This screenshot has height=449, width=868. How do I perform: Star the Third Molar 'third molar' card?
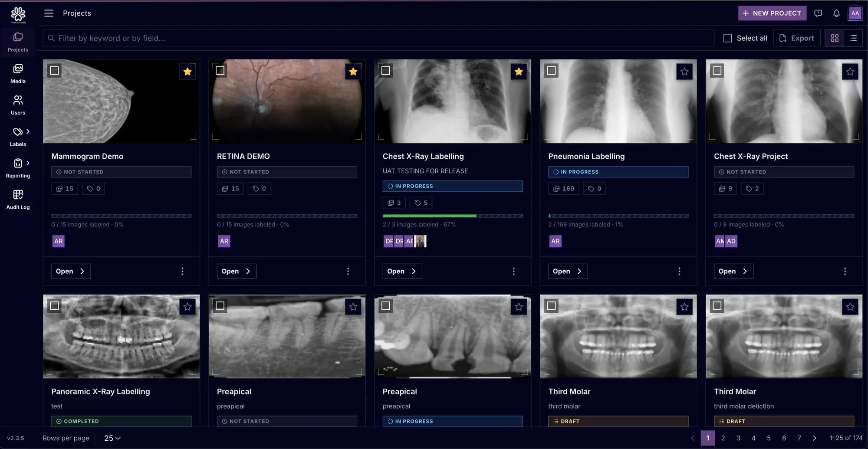pyautogui.click(x=684, y=307)
